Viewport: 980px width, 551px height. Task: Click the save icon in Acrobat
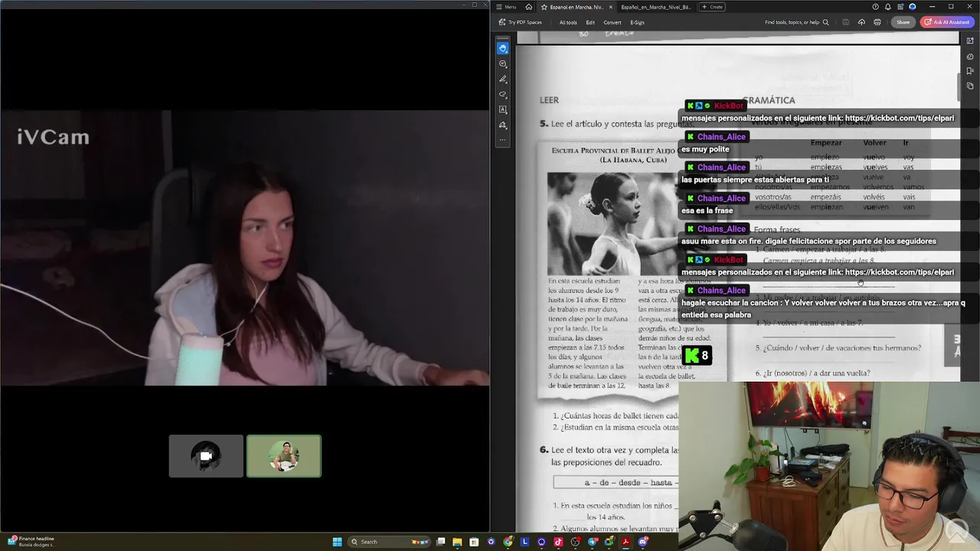coord(846,22)
